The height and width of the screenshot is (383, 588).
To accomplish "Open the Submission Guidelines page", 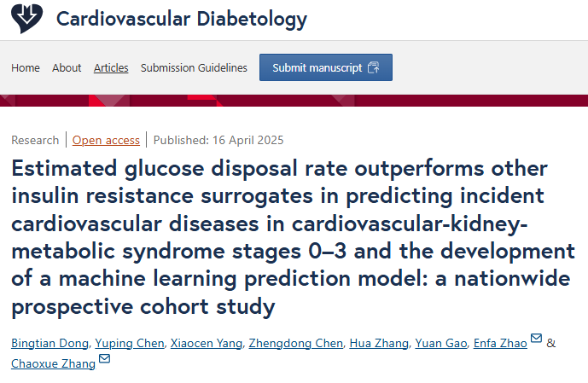I will pyautogui.click(x=194, y=68).
